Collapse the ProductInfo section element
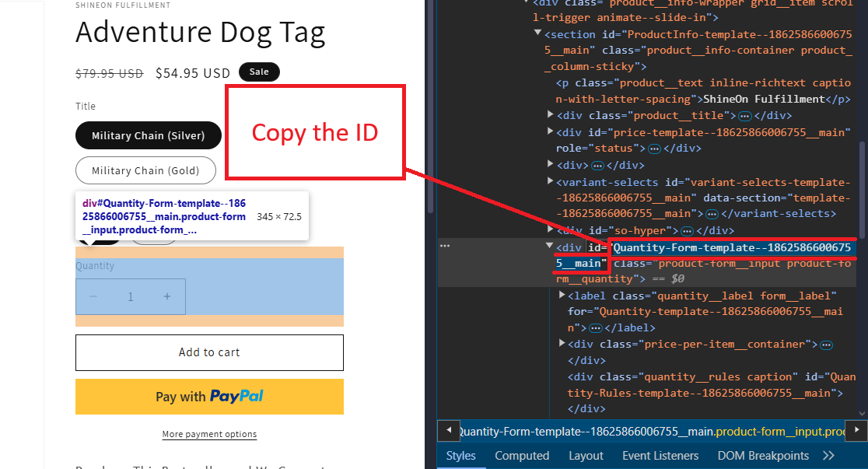This screenshot has width=868, height=469. tap(537, 33)
